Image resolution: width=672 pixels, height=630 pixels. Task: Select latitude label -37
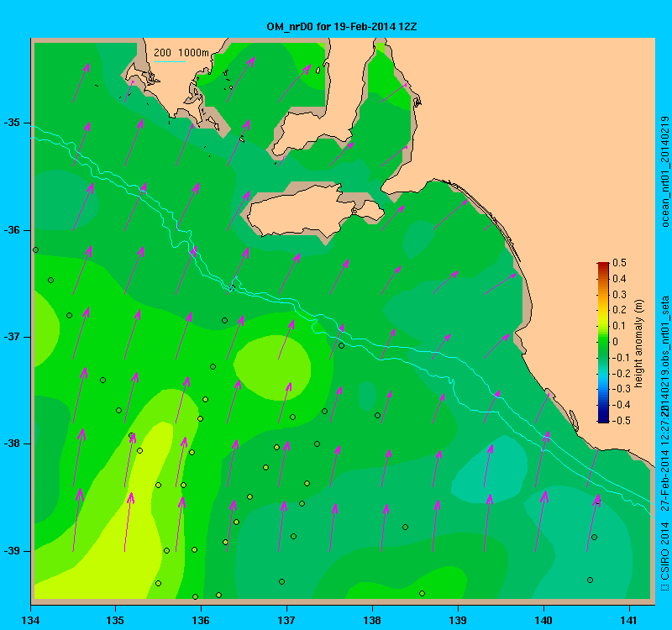[x=12, y=337]
